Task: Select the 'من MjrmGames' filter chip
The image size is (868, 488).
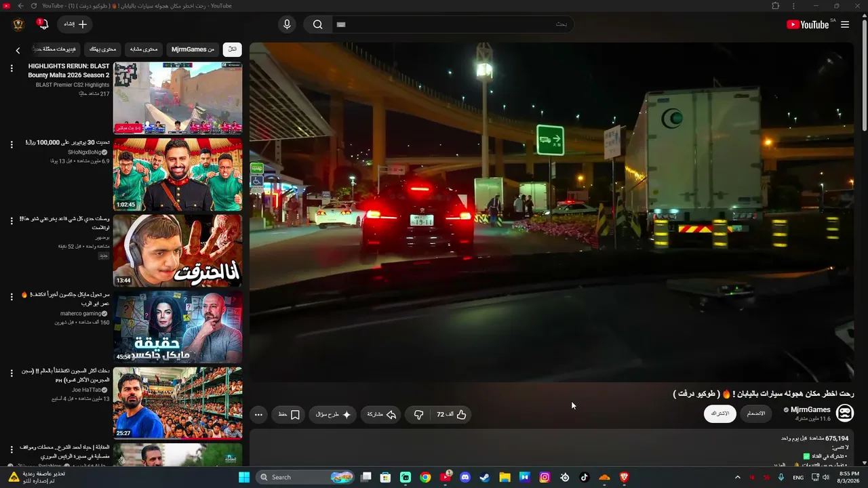Action: [x=193, y=49]
